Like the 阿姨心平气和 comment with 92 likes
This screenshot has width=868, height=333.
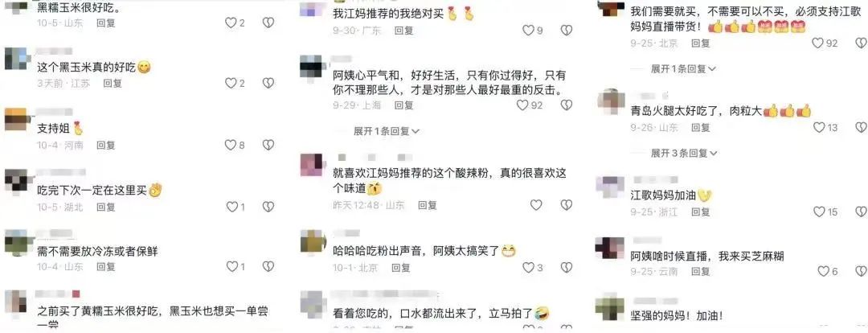point(522,105)
